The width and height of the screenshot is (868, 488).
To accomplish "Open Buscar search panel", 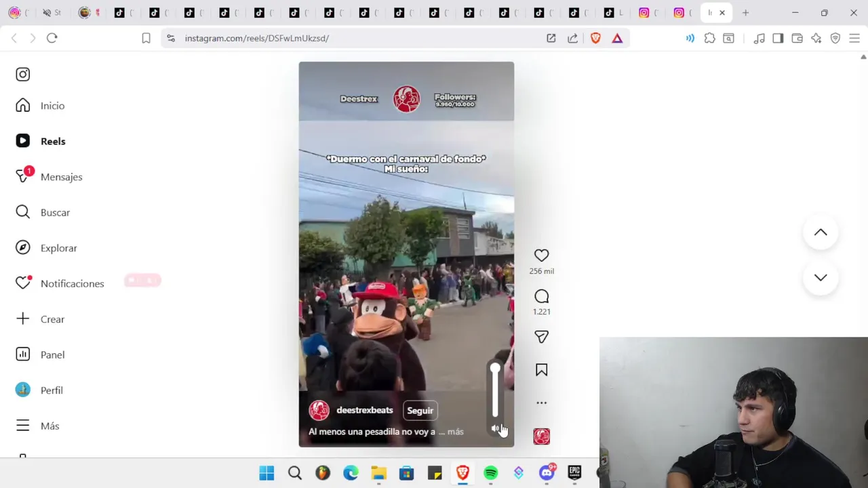I will pos(43,212).
